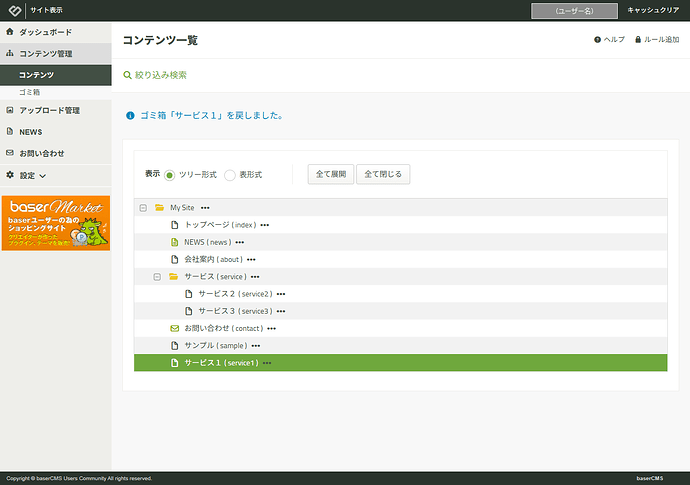Click サンプル page icon
This screenshot has height=485, width=690.
coord(175,345)
